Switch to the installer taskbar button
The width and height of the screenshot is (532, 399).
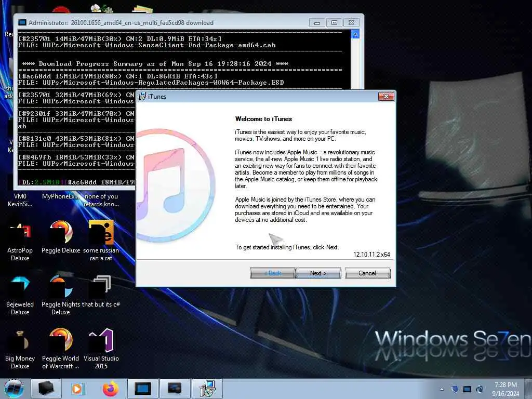click(x=207, y=389)
